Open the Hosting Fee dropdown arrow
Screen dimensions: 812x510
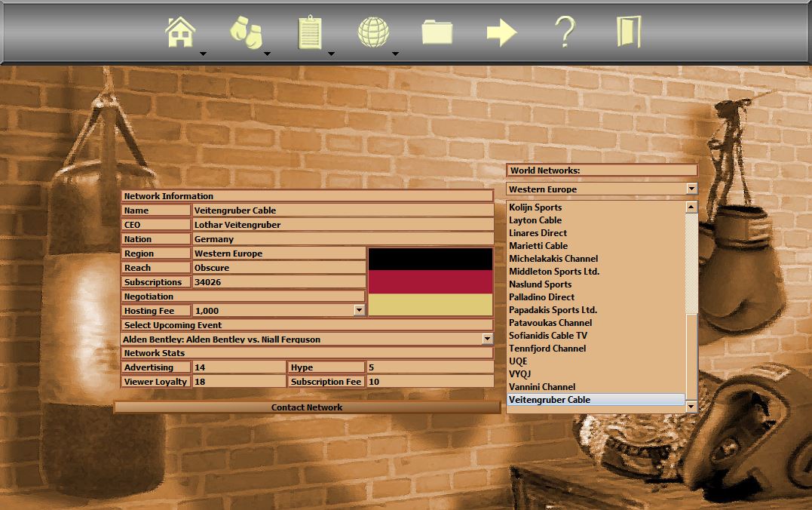tap(360, 310)
